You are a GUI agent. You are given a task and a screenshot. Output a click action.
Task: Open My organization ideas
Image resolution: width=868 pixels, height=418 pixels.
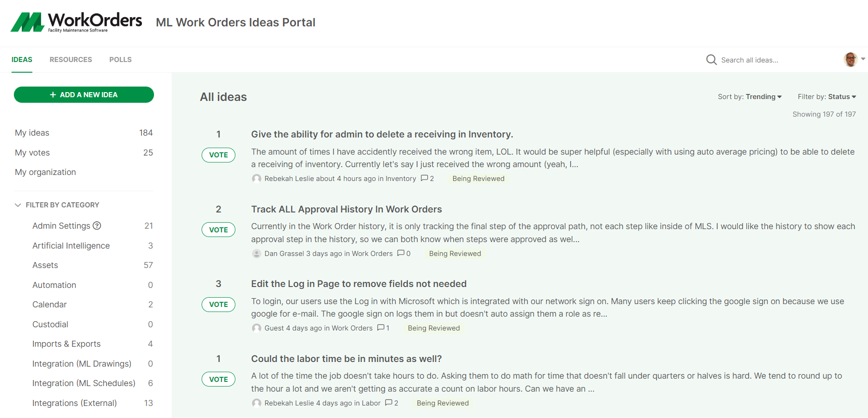pyautogui.click(x=45, y=172)
